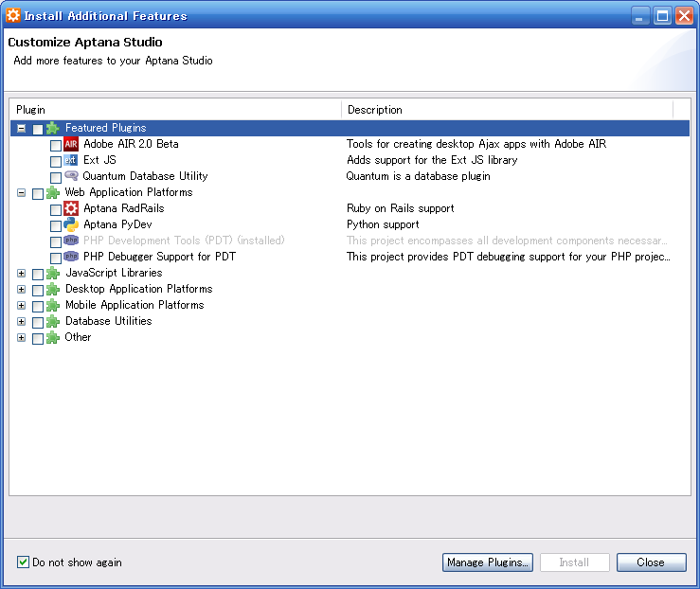This screenshot has width=700, height=589.
Task: Select the Featured Plugins row label
Action: (106, 128)
